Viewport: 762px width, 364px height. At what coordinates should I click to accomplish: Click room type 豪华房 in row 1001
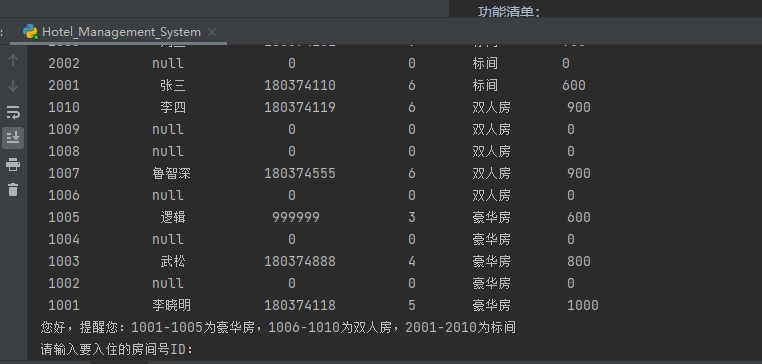[x=491, y=306]
